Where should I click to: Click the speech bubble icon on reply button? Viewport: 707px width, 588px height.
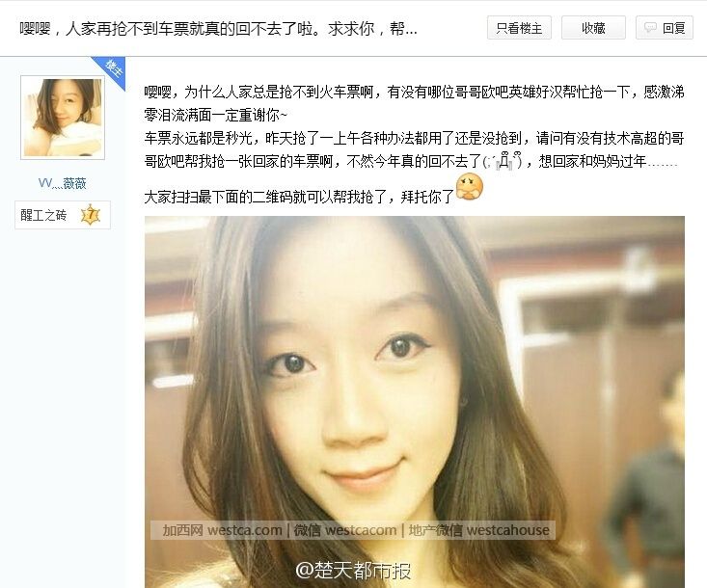click(650, 28)
